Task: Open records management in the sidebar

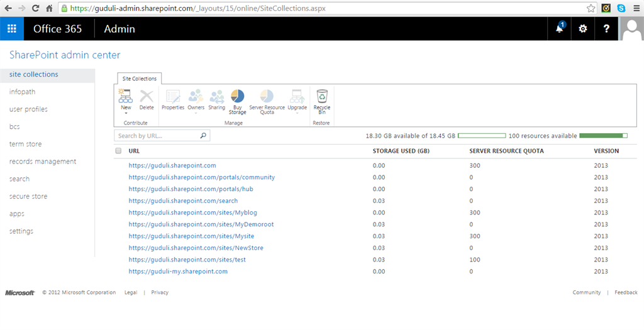Action: point(43,162)
